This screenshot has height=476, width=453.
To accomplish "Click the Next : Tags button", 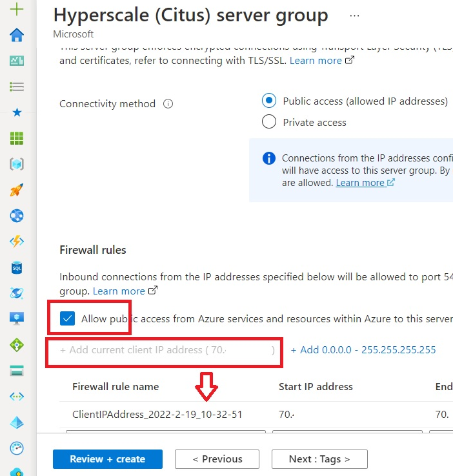I will (x=319, y=459).
